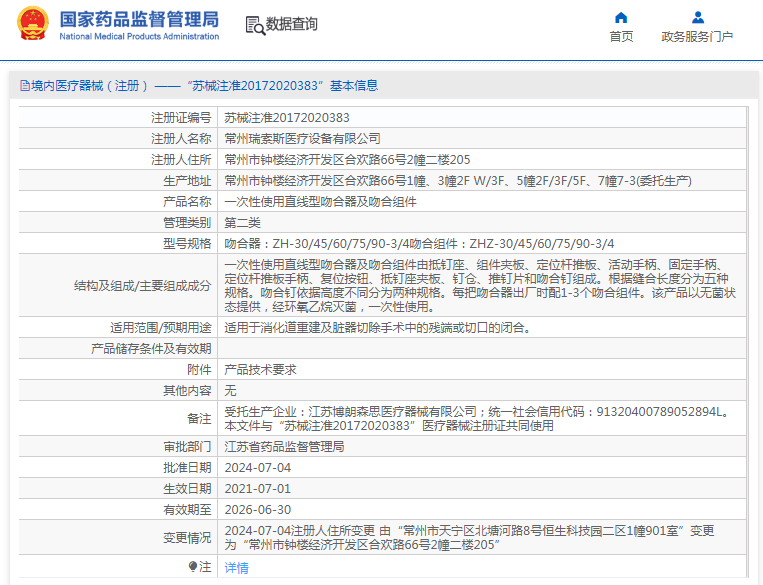Screen dimensions: 763x585
Task: Select 无 value in 其他内容 row
Action: [x=230, y=390]
